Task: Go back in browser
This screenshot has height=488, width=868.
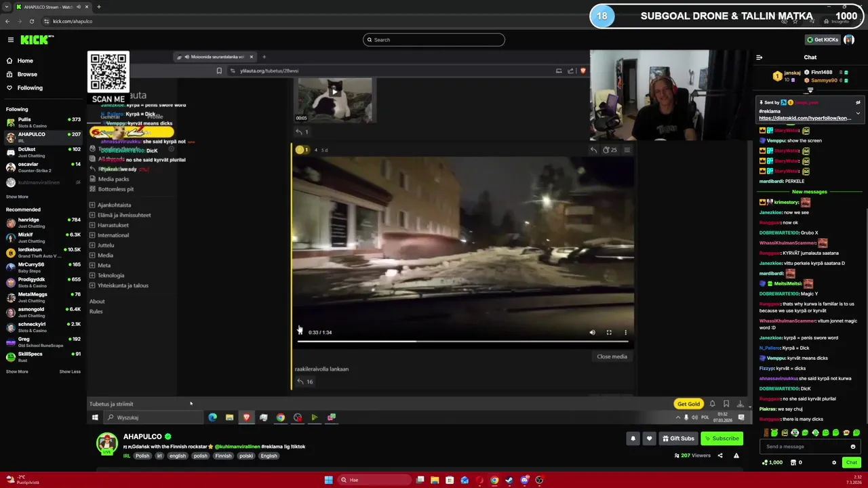Action: click(7, 21)
